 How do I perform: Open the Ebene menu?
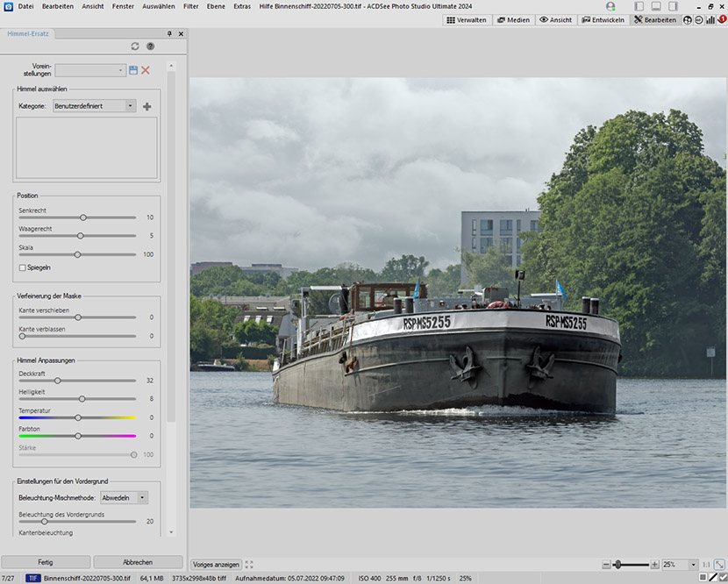click(216, 6)
